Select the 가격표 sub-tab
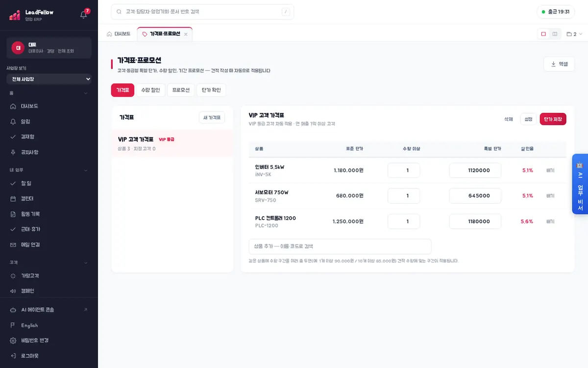Viewport: 588px width, 368px height. pos(122,90)
